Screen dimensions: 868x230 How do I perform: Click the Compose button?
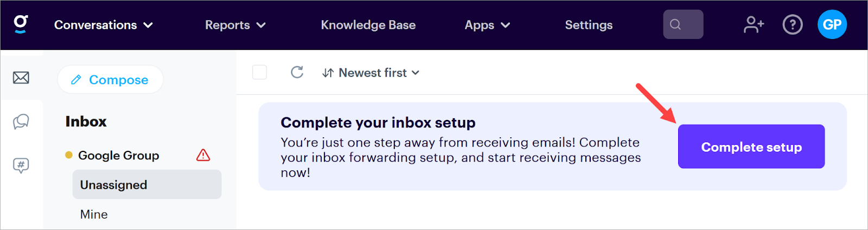tap(110, 80)
